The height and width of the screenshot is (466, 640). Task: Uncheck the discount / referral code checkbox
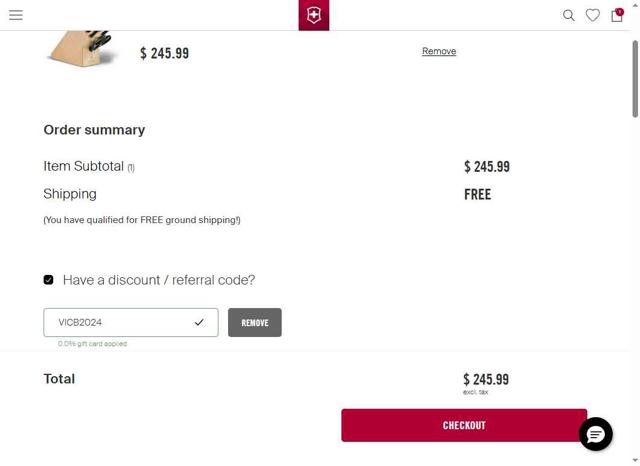48,280
